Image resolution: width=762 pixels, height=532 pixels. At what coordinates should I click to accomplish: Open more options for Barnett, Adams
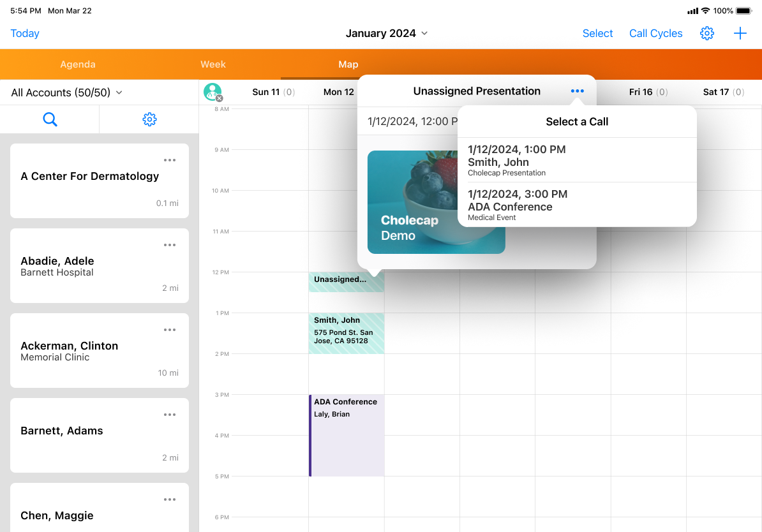pyautogui.click(x=169, y=415)
